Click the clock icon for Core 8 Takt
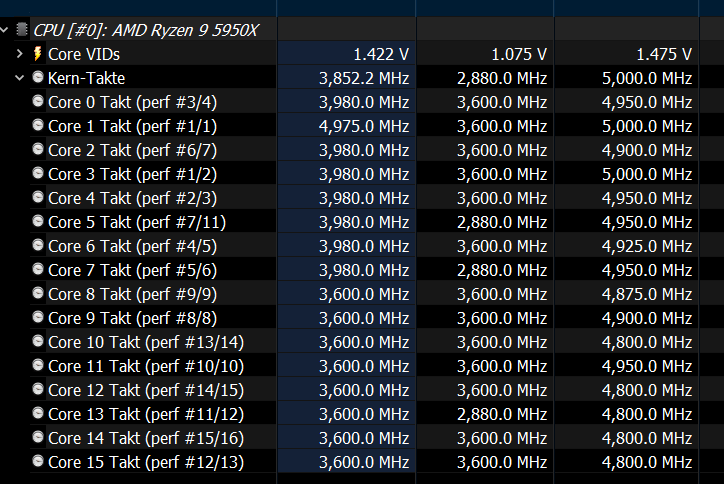 point(37,293)
